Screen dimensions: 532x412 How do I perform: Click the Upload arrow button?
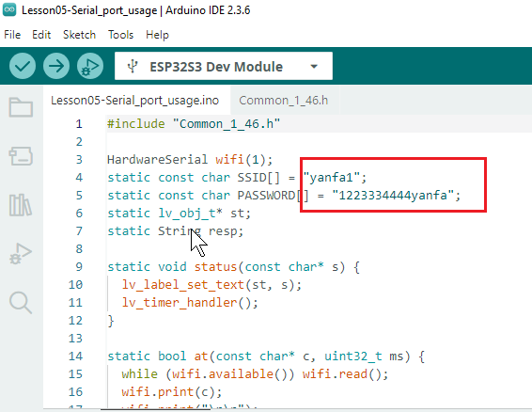pyautogui.click(x=56, y=66)
